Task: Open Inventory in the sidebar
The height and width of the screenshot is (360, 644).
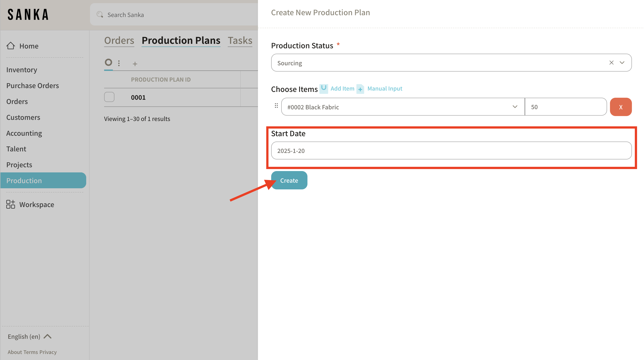Action: [21, 70]
